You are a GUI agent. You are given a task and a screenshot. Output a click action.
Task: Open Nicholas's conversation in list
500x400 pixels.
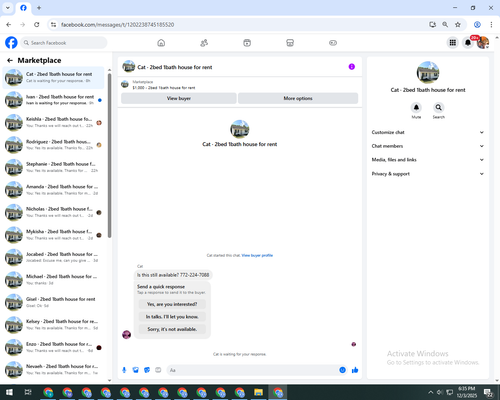(x=53, y=212)
